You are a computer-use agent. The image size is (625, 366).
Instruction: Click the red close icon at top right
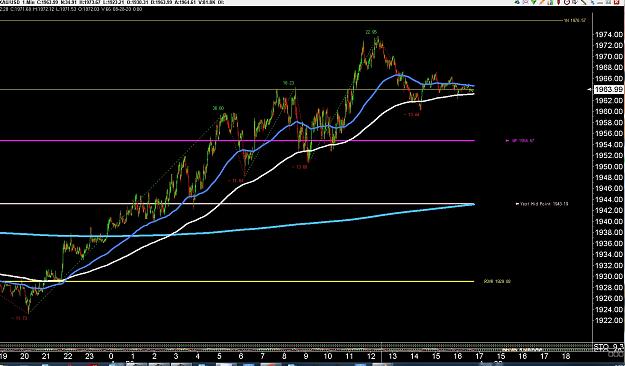[x=617, y=2]
